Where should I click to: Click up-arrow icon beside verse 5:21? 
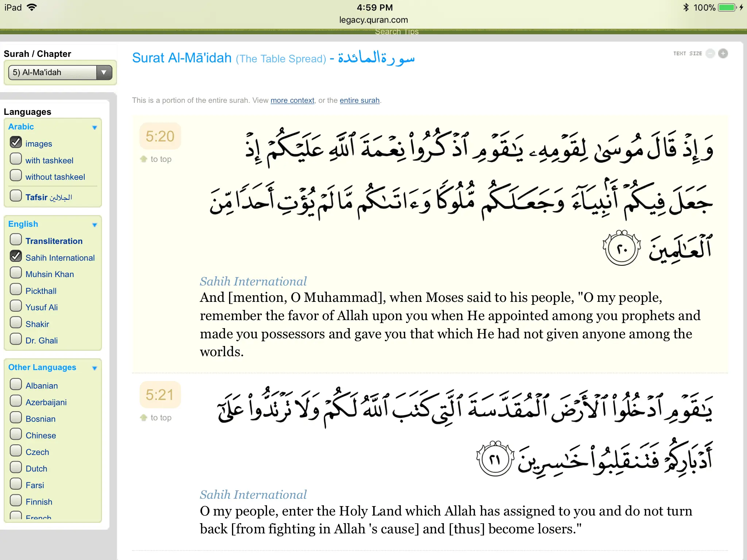click(x=144, y=417)
